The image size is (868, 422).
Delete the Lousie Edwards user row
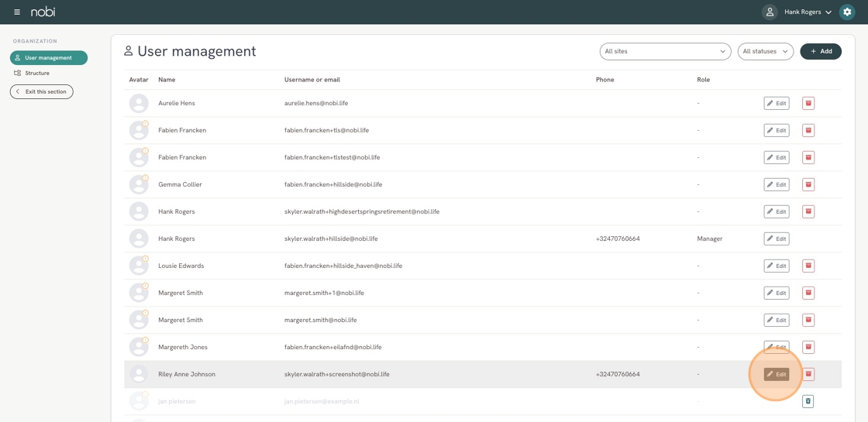click(x=808, y=266)
